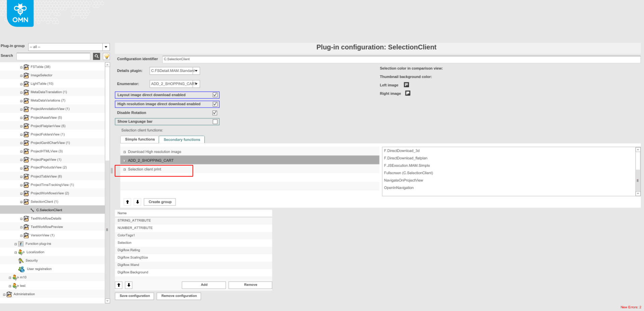The width and height of the screenshot is (644, 311).
Task: Click the search magnifier icon
Action: point(96,56)
